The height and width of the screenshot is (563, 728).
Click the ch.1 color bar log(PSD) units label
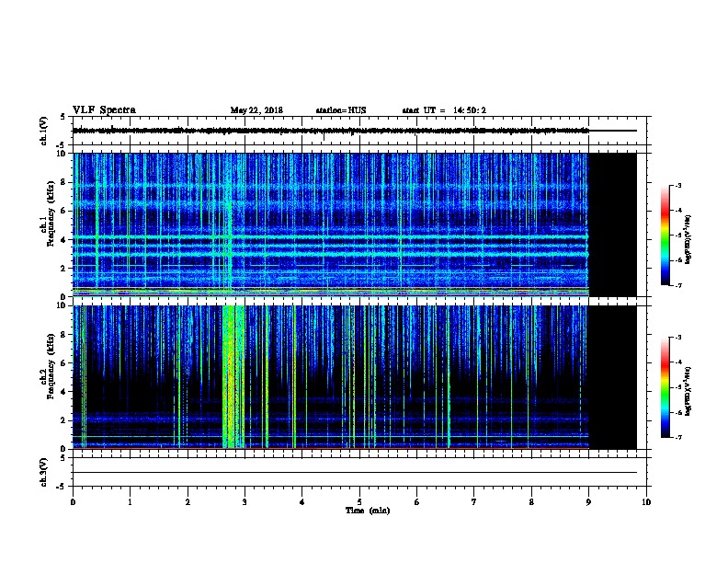coord(688,239)
